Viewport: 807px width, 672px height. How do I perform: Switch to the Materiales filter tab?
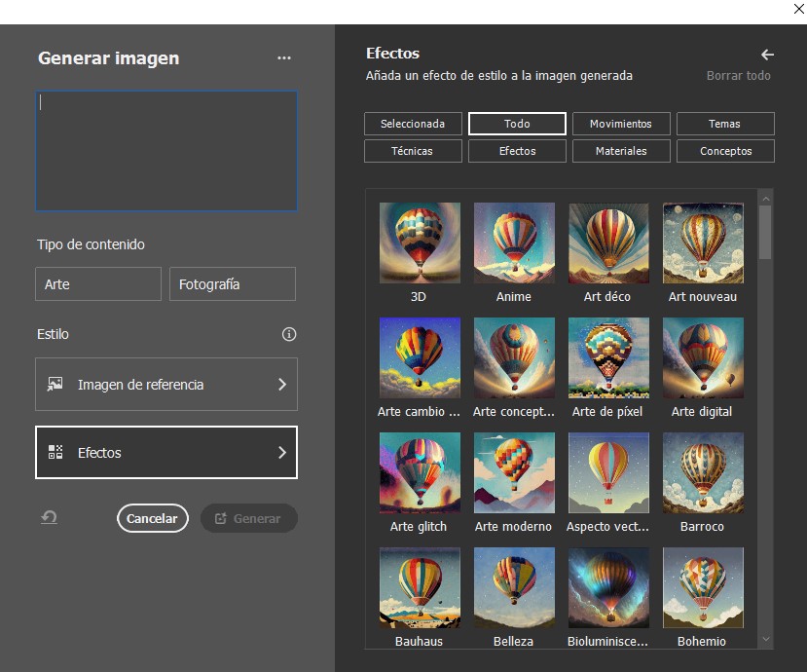[x=621, y=151]
